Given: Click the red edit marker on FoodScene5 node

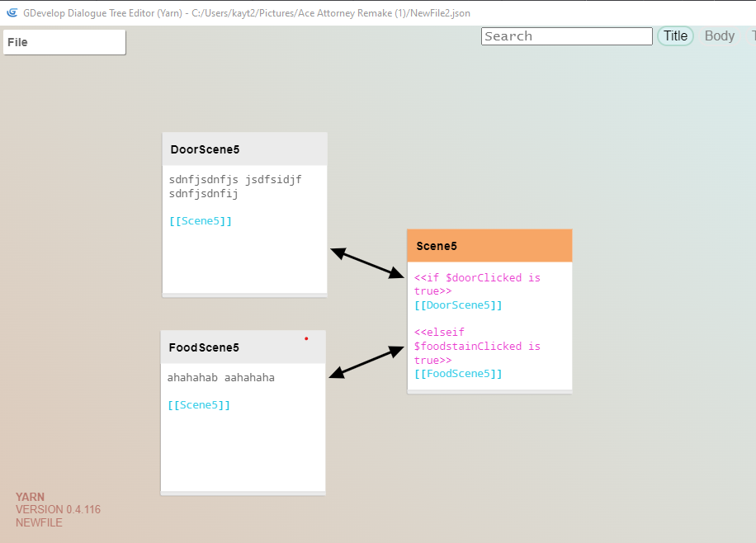Looking at the screenshot, I should pyautogui.click(x=306, y=338).
